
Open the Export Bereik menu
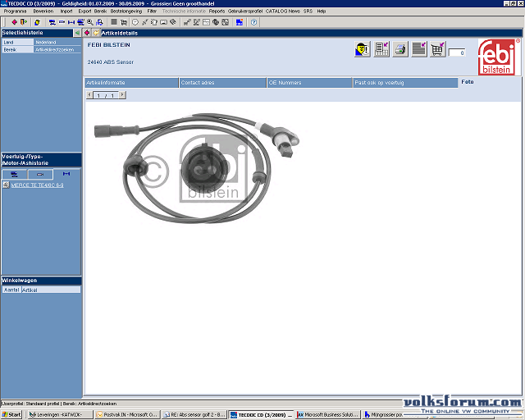[93, 11]
